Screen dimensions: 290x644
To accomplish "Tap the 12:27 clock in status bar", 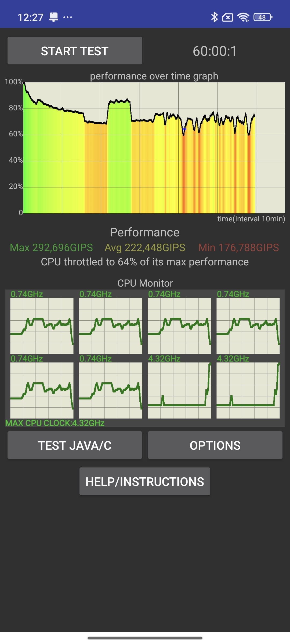I will tap(30, 18).
